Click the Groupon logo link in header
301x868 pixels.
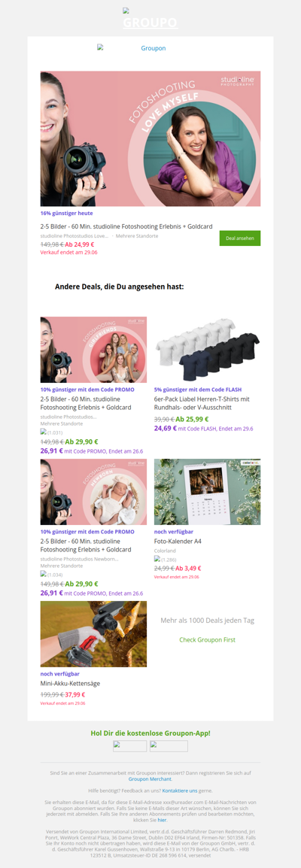tap(132, 48)
